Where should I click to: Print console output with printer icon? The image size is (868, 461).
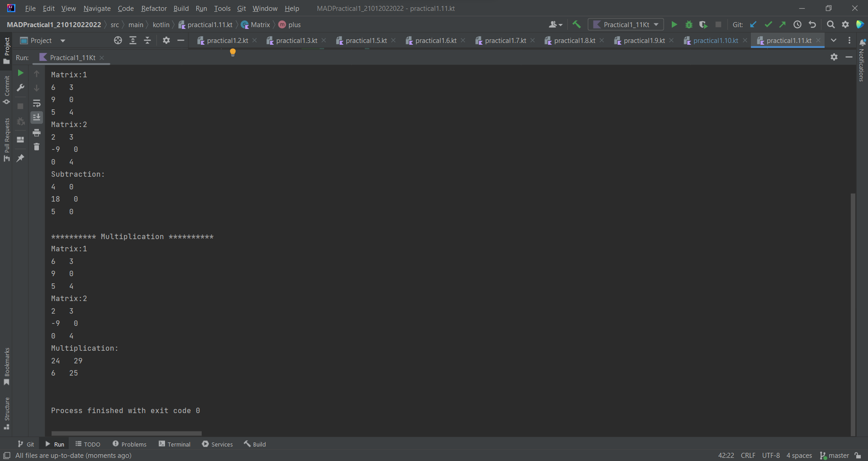(37, 132)
